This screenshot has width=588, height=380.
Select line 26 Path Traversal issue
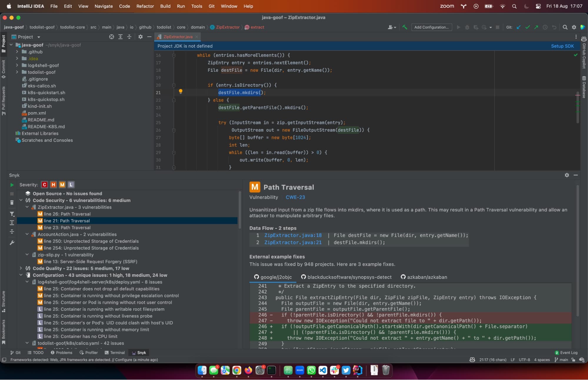click(127, 214)
